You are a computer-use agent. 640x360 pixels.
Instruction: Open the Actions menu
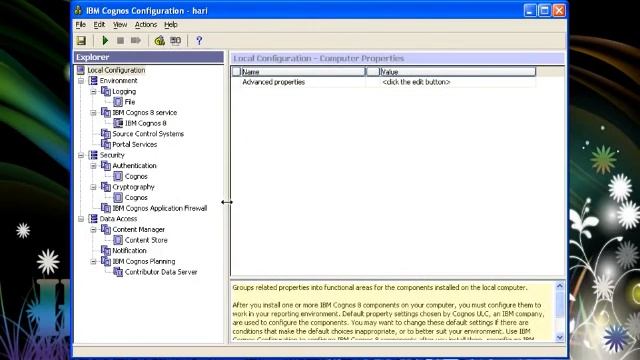coord(146,25)
